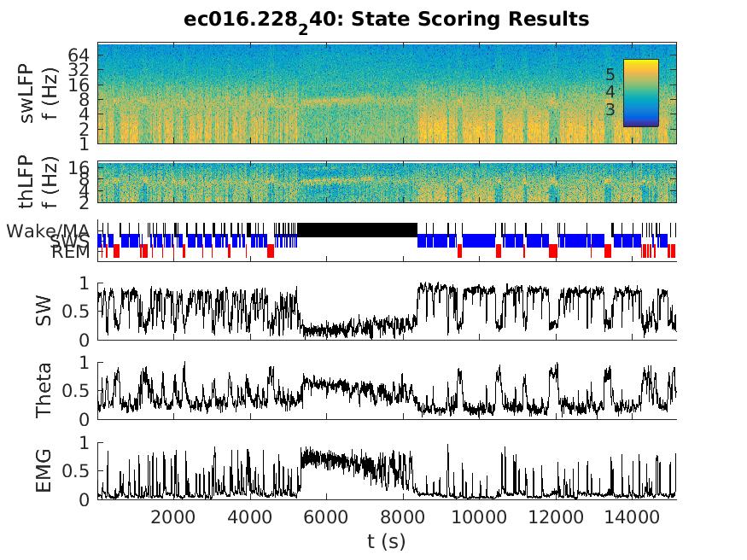Click the swLFP y-axis label
The width and height of the screenshot is (747, 560).
click(x=36, y=92)
